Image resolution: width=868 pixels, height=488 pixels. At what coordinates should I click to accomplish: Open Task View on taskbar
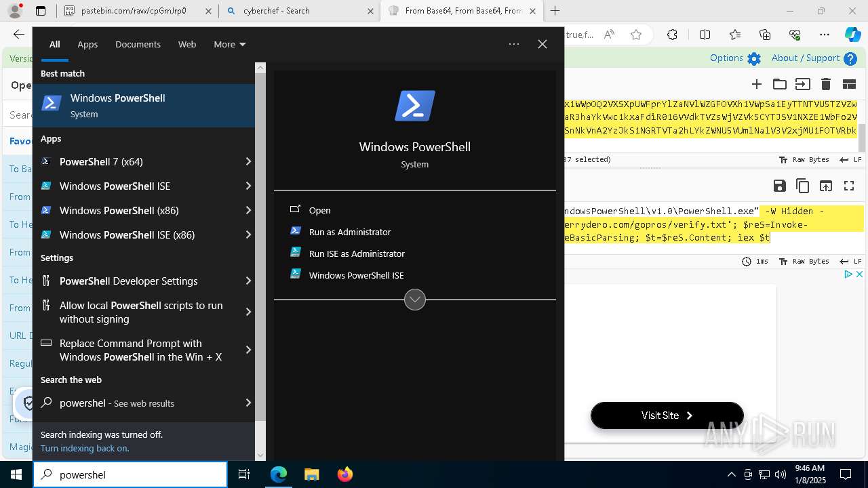pos(244,474)
